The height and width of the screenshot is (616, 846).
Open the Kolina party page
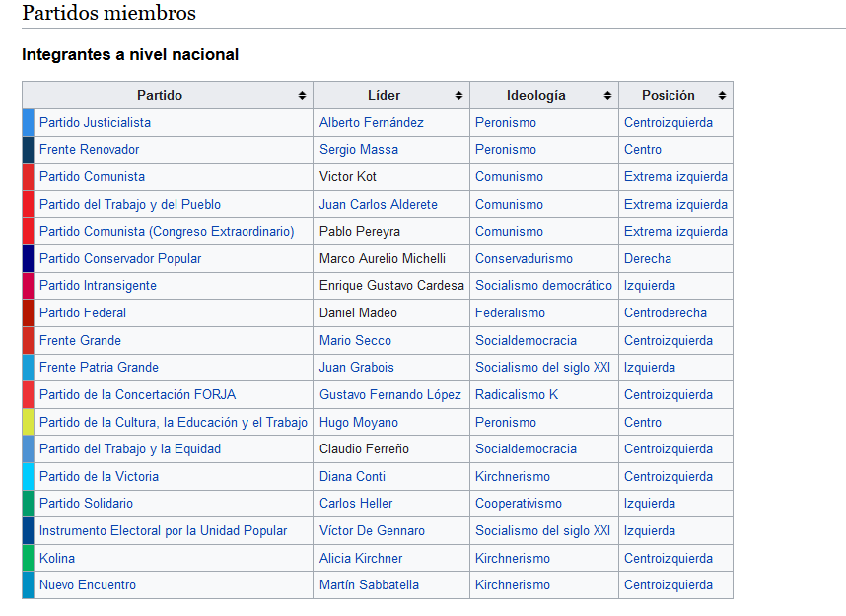pyautogui.click(x=56, y=558)
